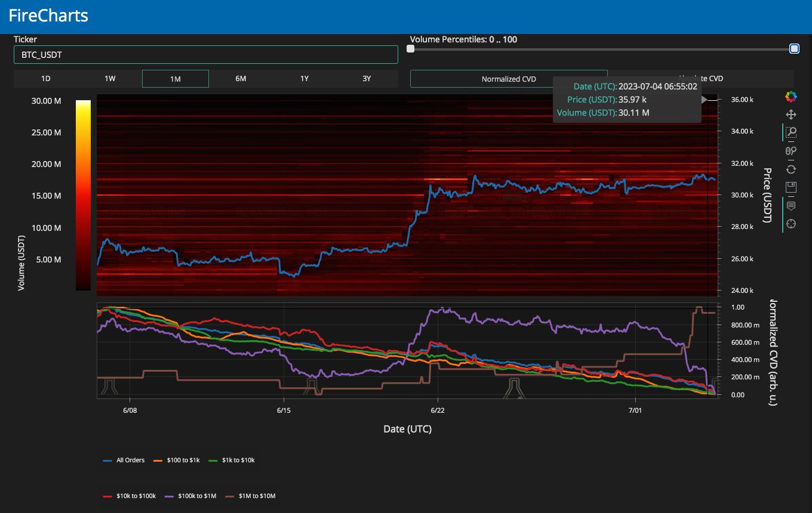Select the 6M timeframe tab
This screenshot has width=812, height=513.
coord(241,79)
